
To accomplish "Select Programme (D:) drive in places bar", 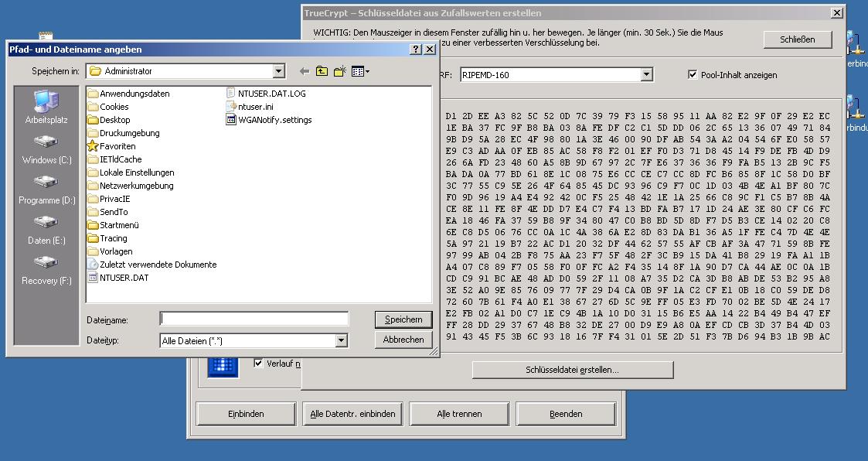I will click(46, 190).
